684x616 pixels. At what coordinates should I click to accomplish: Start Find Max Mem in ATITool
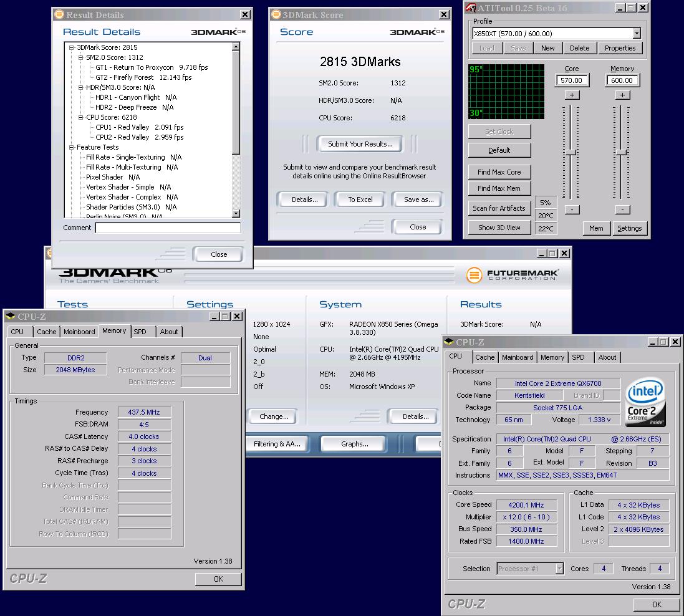[x=499, y=188]
